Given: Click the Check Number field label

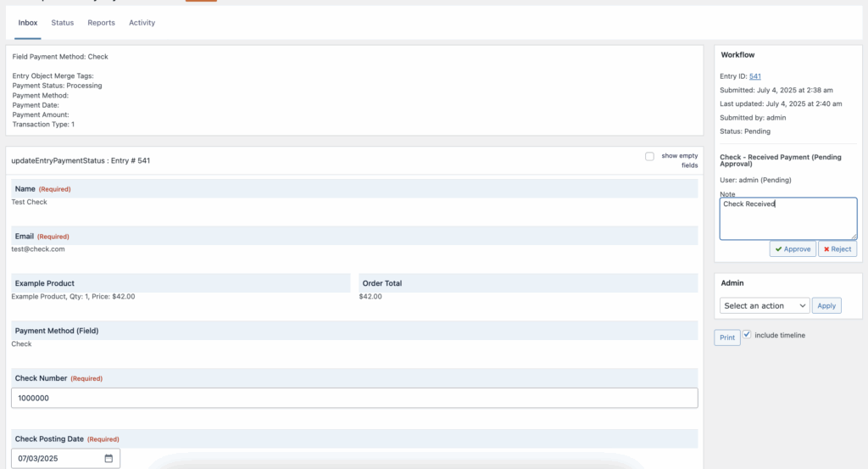Looking at the screenshot, I should pyautogui.click(x=42, y=378).
